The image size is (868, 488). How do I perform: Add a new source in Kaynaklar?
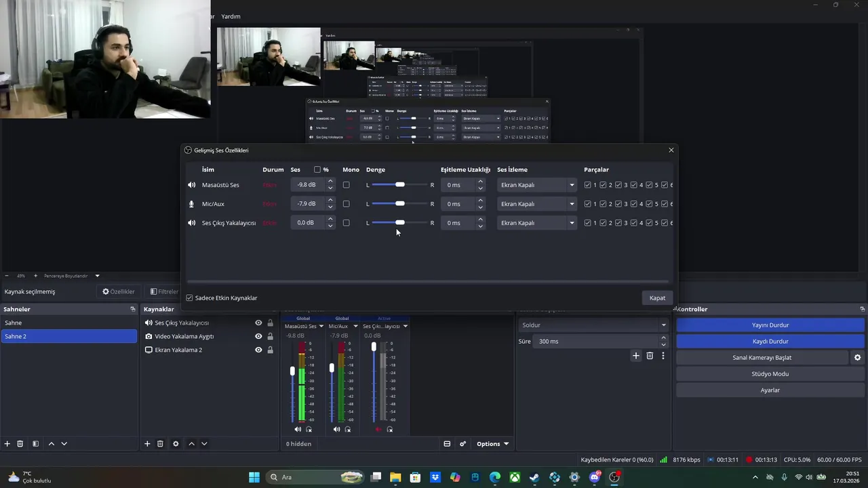(x=147, y=444)
